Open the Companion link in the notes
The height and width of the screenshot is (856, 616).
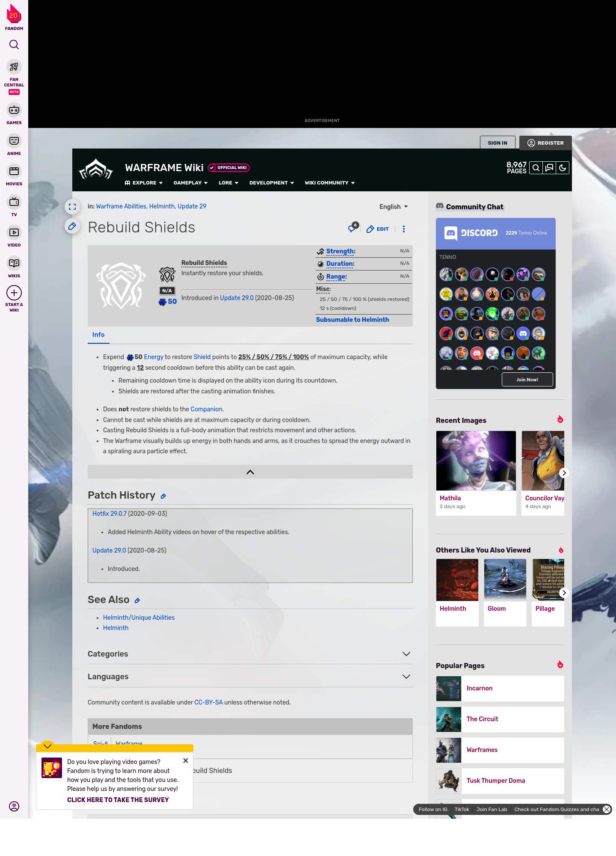206,409
